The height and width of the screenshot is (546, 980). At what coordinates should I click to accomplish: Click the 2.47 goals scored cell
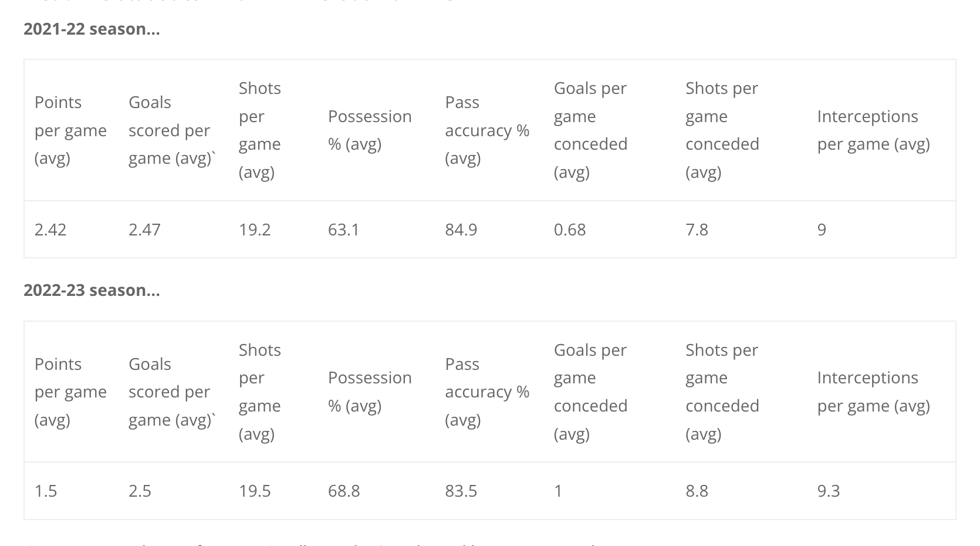(144, 230)
